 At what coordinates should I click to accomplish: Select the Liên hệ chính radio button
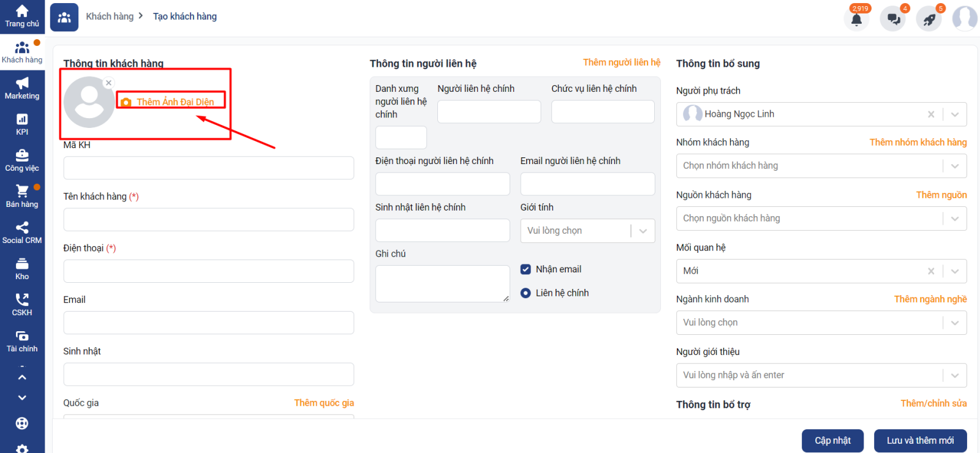click(x=526, y=293)
